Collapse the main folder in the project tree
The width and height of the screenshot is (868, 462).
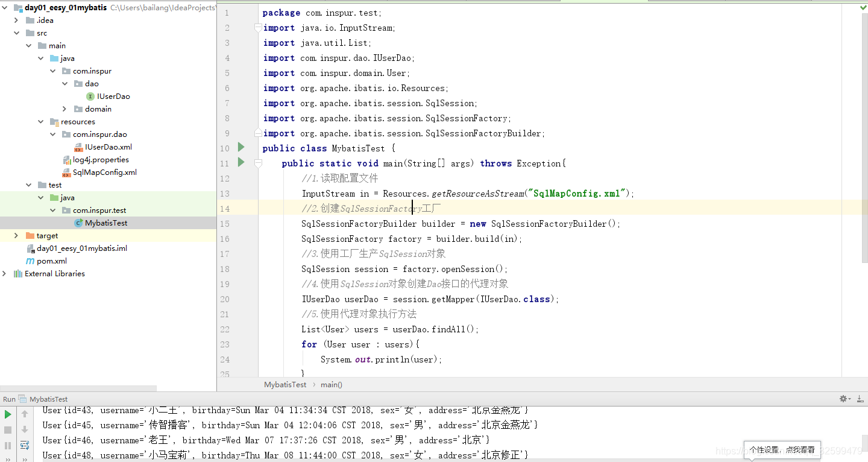(28, 46)
